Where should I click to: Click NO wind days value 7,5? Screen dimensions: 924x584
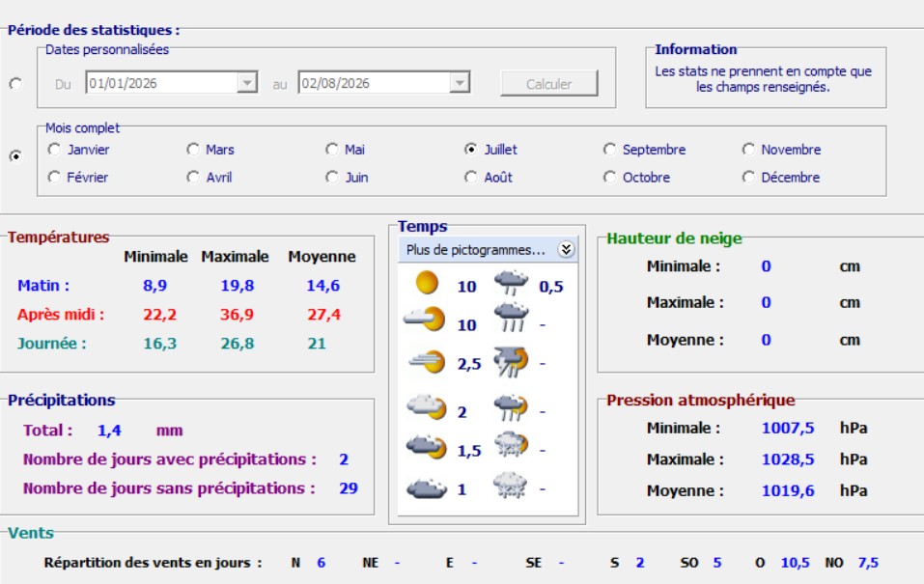pos(868,563)
